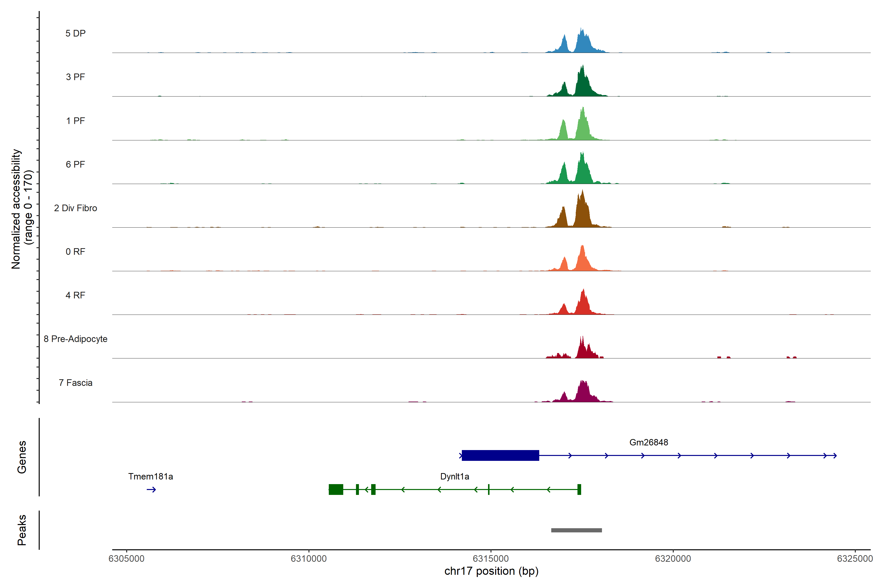Click the large green Dynlt1a exon at left end
The height and width of the screenshot is (588, 882).
pos(336,489)
